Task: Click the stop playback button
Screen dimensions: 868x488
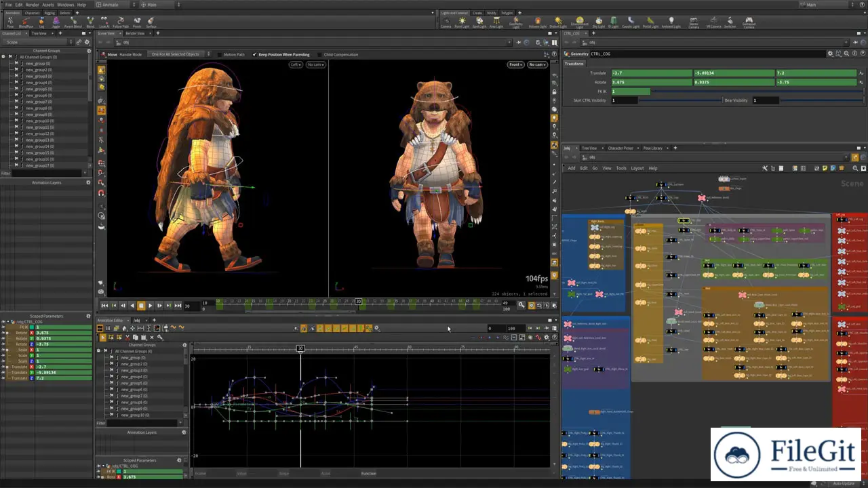Action: click(141, 306)
